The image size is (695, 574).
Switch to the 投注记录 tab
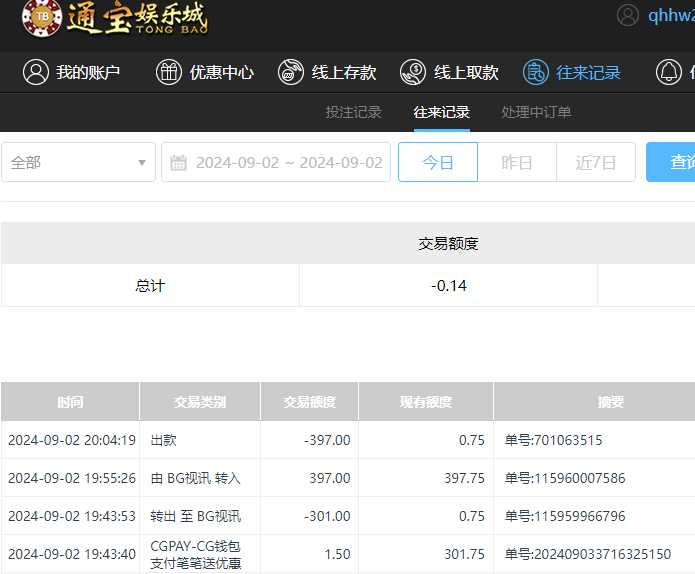pyautogui.click(x=354, y=112)
